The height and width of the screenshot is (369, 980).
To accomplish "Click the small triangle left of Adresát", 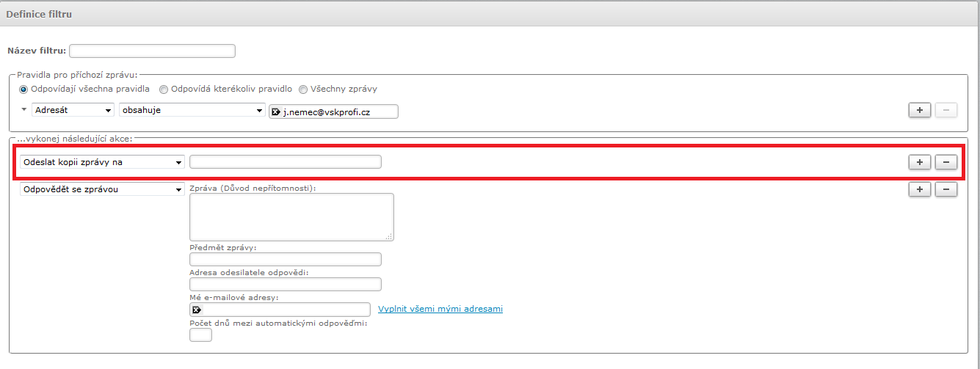I will point(23,109).
